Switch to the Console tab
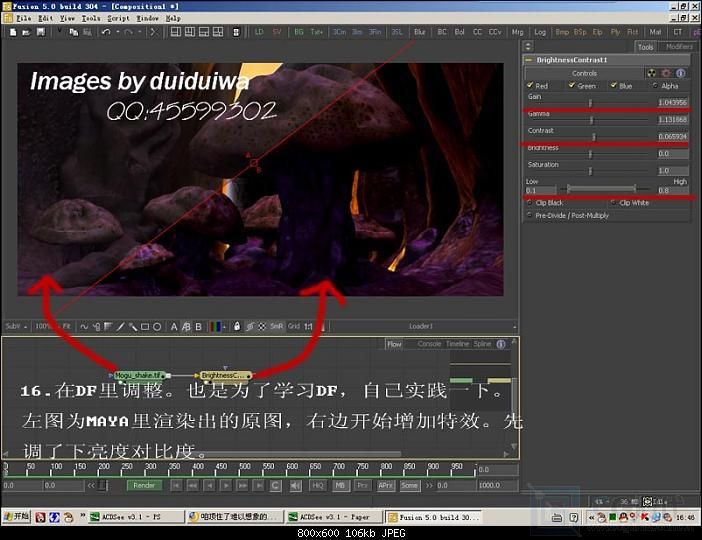This screenshot has width=702, height=540. coord(429,344)
